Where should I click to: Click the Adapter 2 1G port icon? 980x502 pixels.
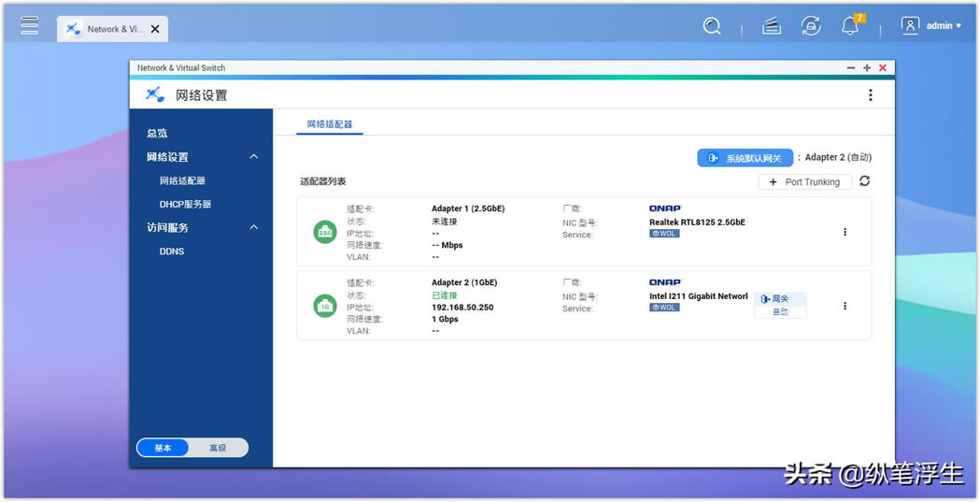click(x=325, y=306)
